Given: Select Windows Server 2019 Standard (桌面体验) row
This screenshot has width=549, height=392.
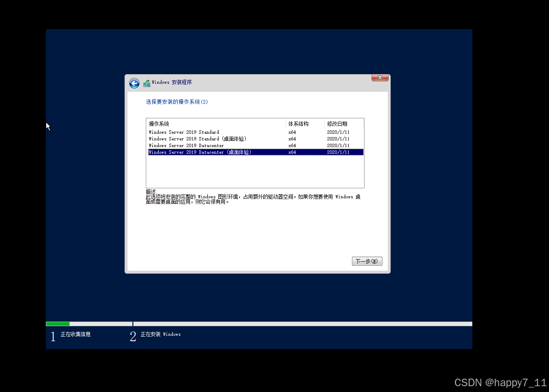Looking at the screenshot, I should point(255,139).
